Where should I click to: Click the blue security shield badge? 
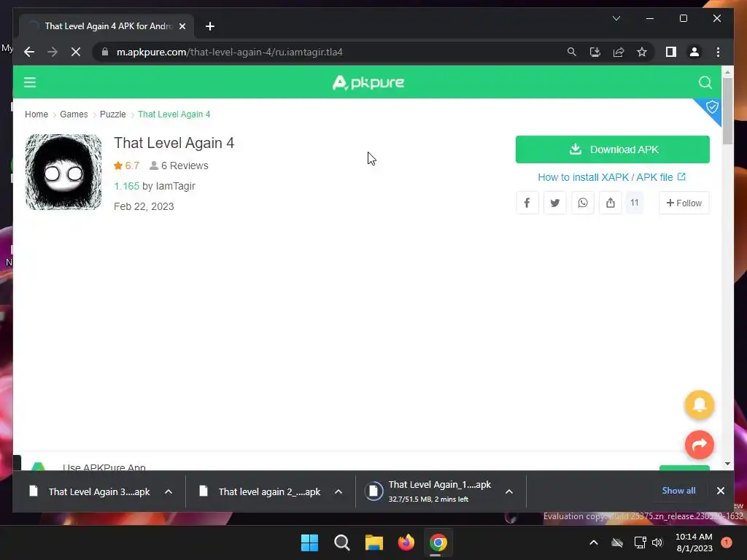[712, 106]
